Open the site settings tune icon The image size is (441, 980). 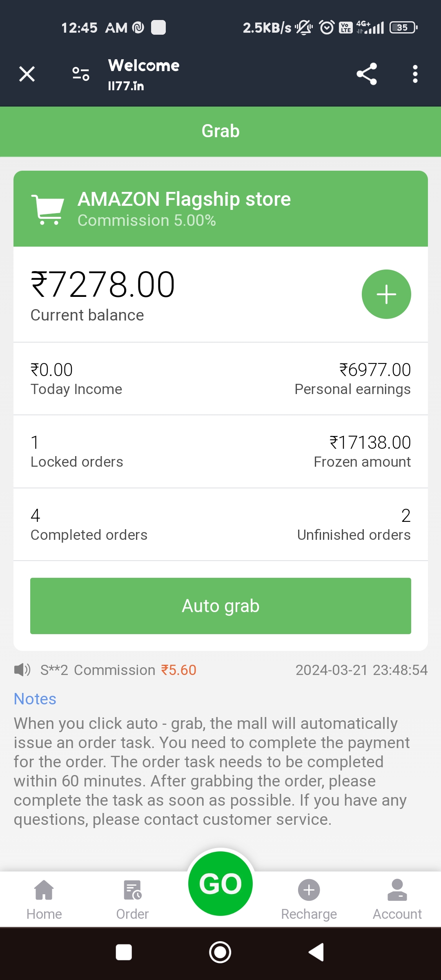pyautogui.click(x=80, y=74)
